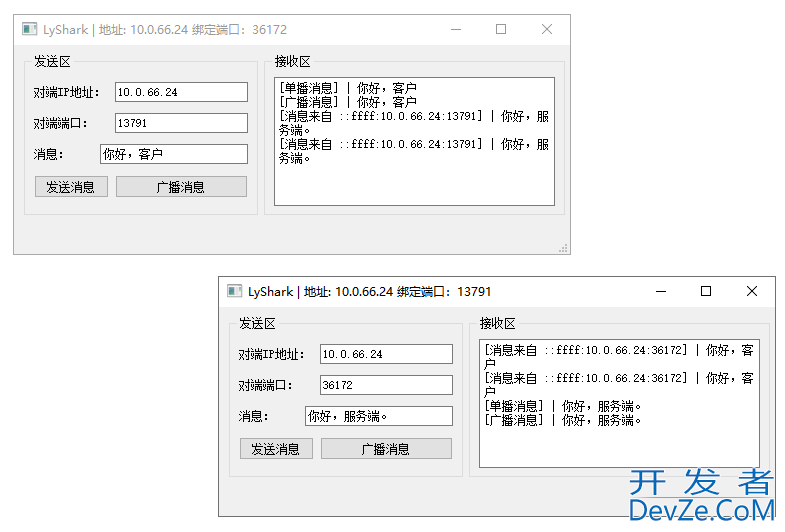Click '[广播消息] | 你好，服务端。' line in bottom window

pos(563,420)
